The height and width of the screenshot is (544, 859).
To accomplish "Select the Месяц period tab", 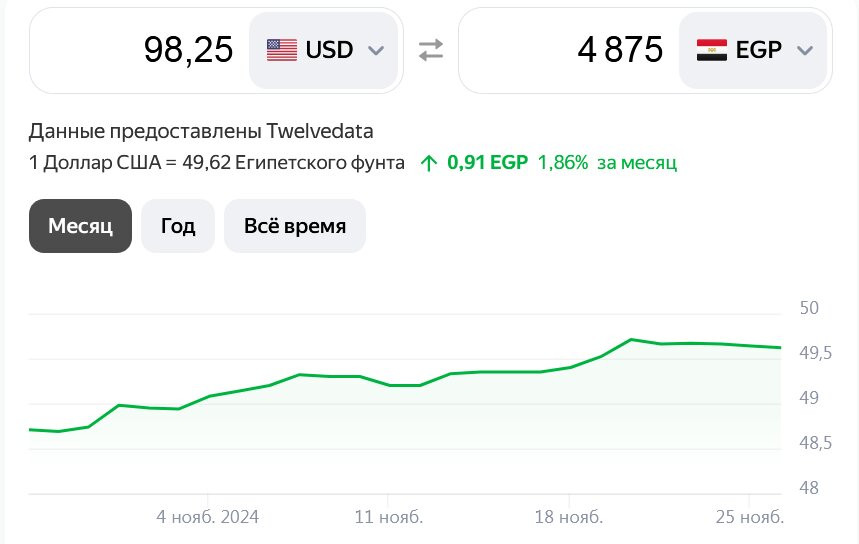I will click(x=80, y=225).
